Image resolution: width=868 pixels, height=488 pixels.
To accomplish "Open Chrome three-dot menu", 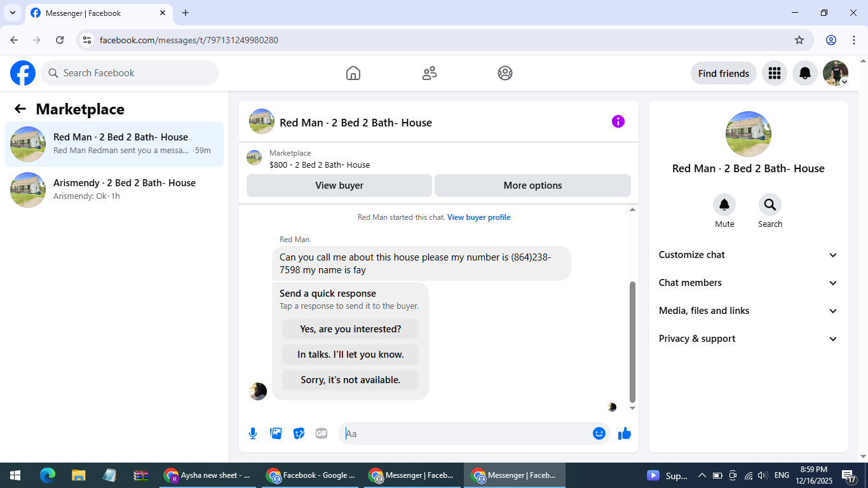I will click(x=854, y=40).
